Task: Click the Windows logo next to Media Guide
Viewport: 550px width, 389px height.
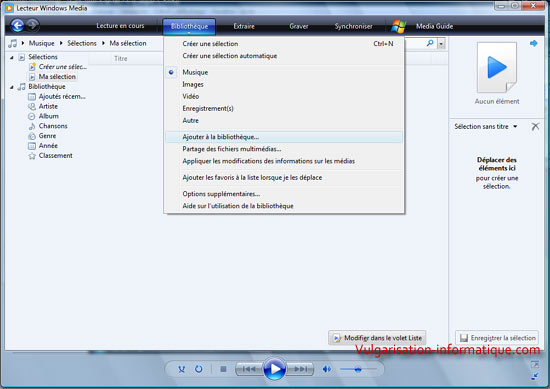Action: [x=398, y=26]
